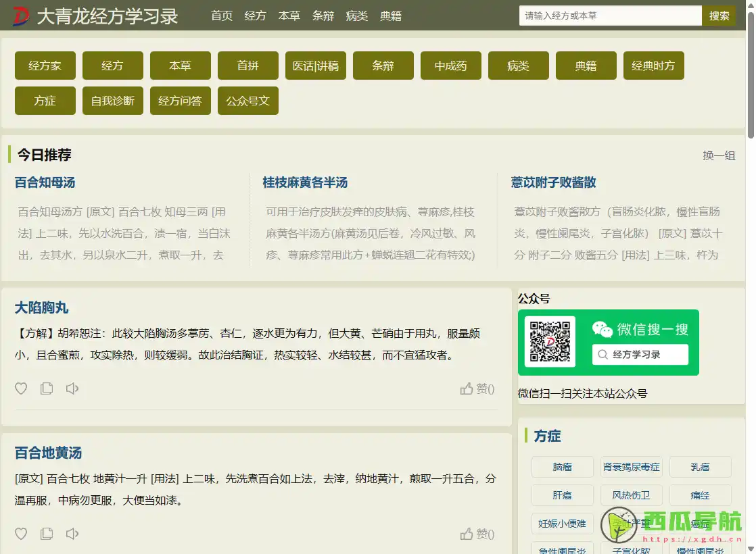
Task: Click the speaker icon under 百合地黄汤
Action: [72, 534]
